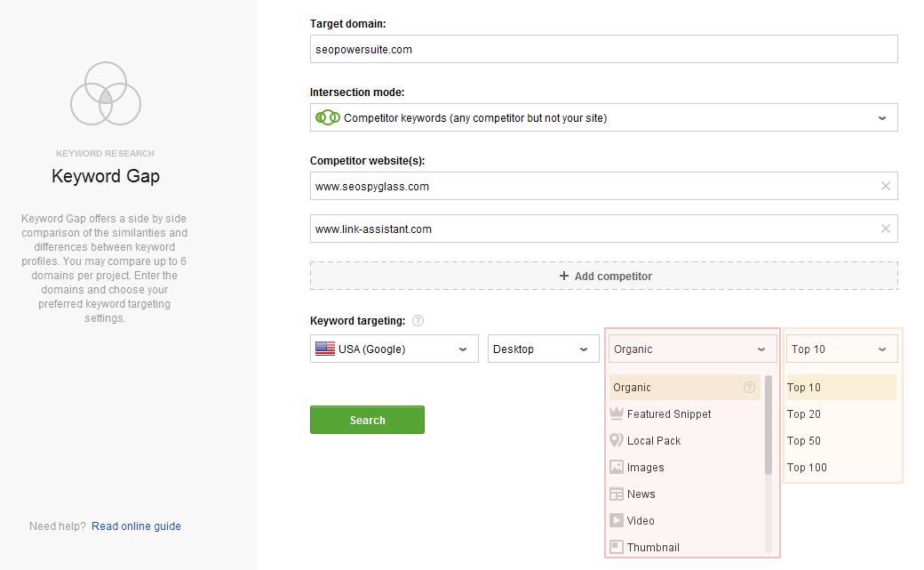Screen dimensions: 924x570
Task: Click the Featured Snippet crown icon
Action: tap(617, 413)
